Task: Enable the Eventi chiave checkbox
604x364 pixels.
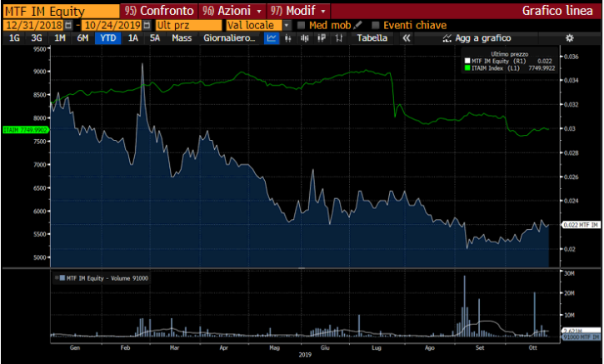Action: [x=376, y=26]
